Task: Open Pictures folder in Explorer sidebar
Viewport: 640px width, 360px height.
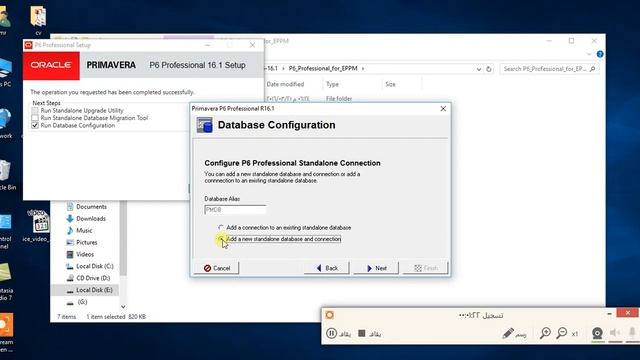Action: coord(87,242)
